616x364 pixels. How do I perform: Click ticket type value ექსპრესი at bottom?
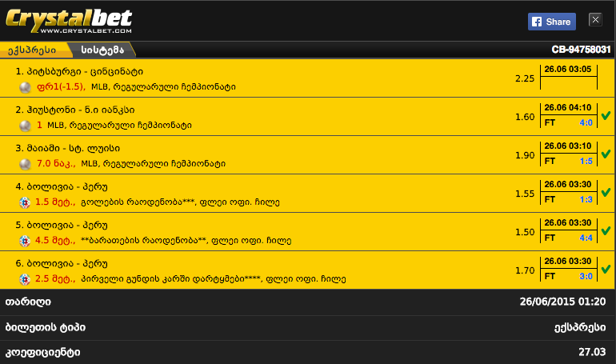[580, 327]
